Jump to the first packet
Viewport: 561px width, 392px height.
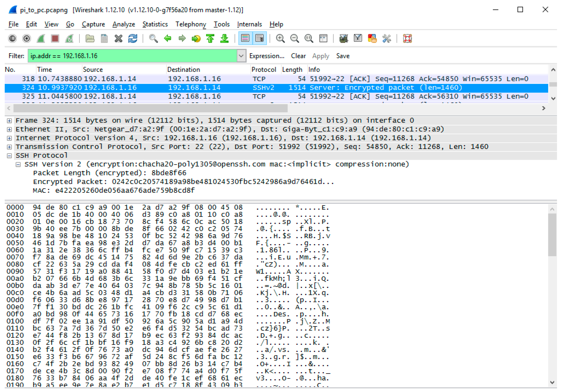point(210,39)
